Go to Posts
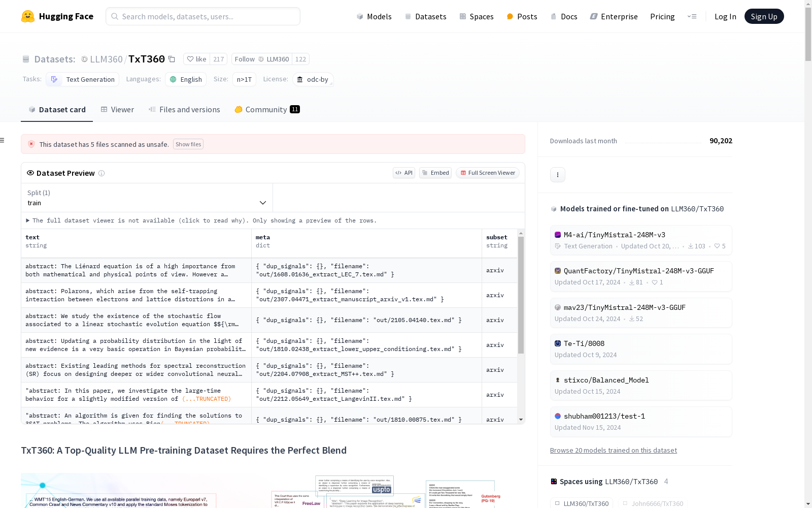Image resolution: width=812 pixels, height=508 pixels. pyautogui.click(x=522, y=16)
